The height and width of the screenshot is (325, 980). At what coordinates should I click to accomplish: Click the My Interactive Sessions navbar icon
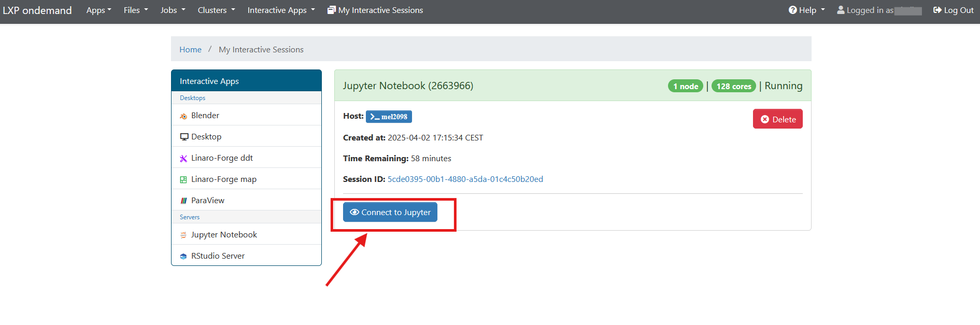(x=332, y=10)
